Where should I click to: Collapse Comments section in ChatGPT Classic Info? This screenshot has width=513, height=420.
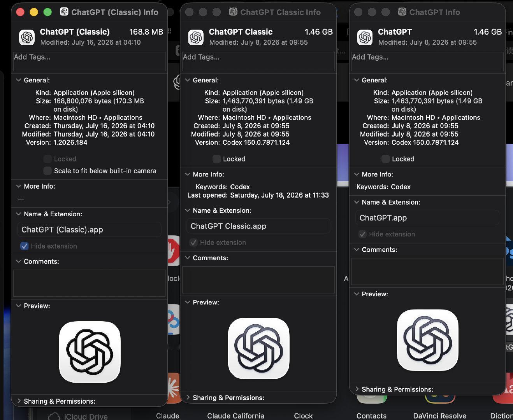(x=187, y=258)
